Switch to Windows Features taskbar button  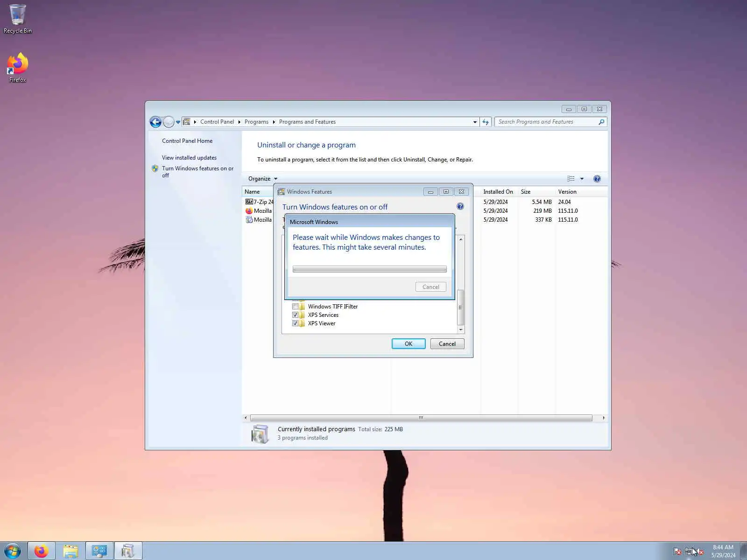pos(128,551)
